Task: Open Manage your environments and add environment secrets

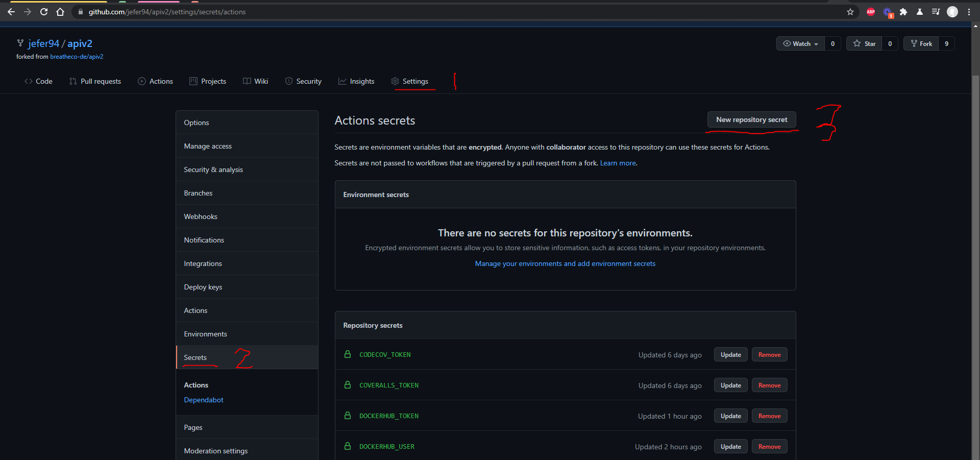Action: 565,263
